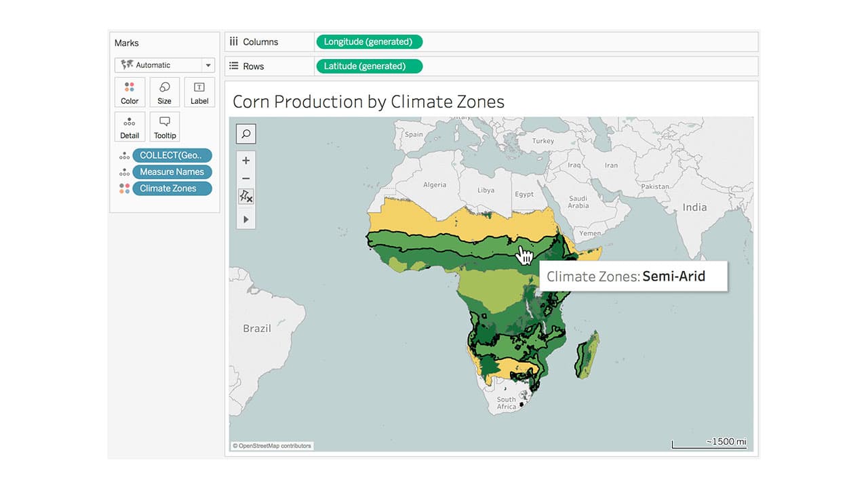The height and width of the screenshot is (488, 868).
Task: Click the Latitude (generated) pill in Rows
Action: coord(368,66)
